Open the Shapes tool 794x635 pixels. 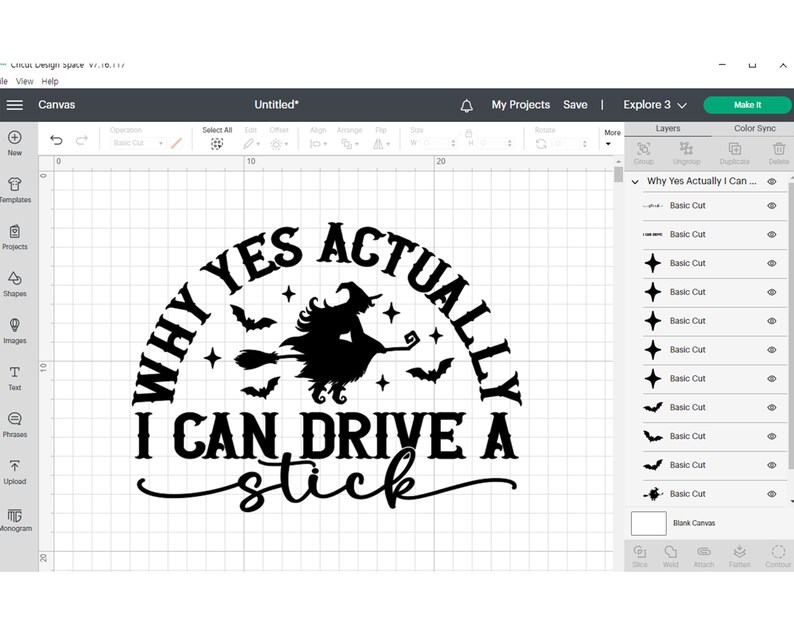15,284
